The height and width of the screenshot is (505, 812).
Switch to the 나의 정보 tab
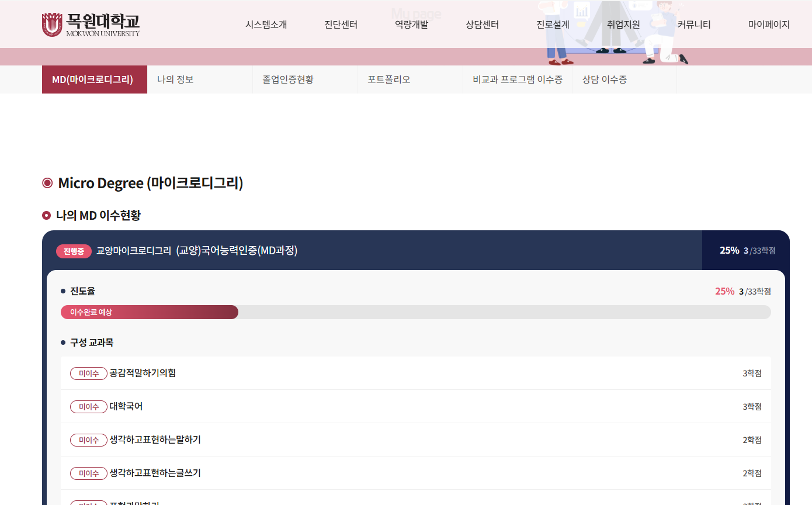(x=175, y=79)
